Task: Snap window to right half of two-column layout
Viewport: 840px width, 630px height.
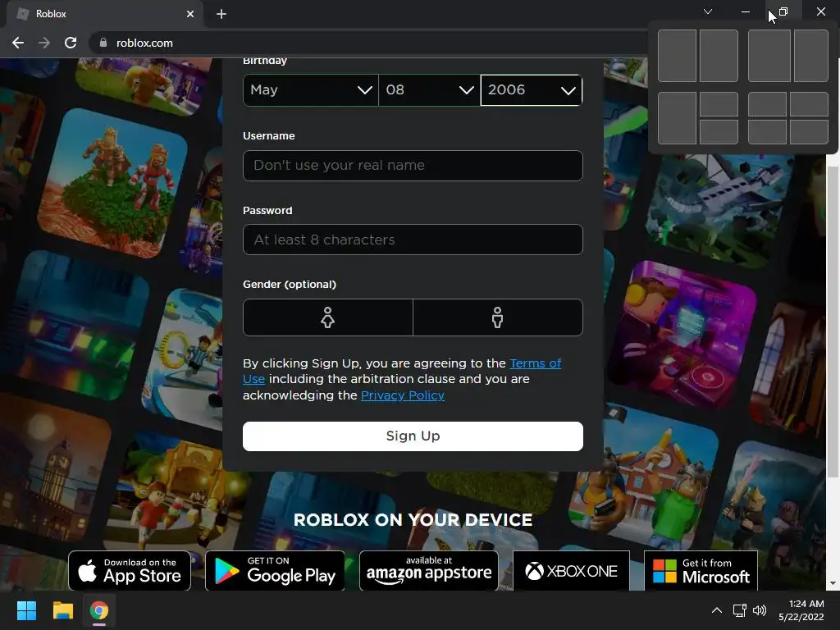Action: point(719,56)
